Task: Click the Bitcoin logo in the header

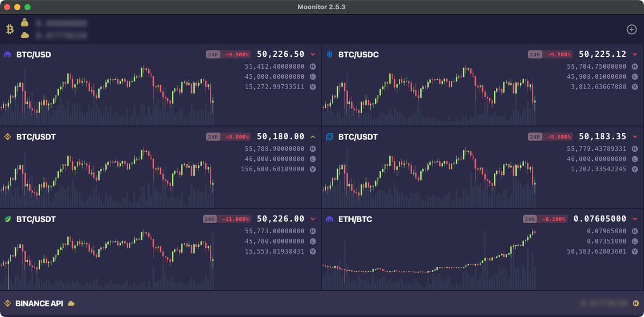Action: coord(10,30)
